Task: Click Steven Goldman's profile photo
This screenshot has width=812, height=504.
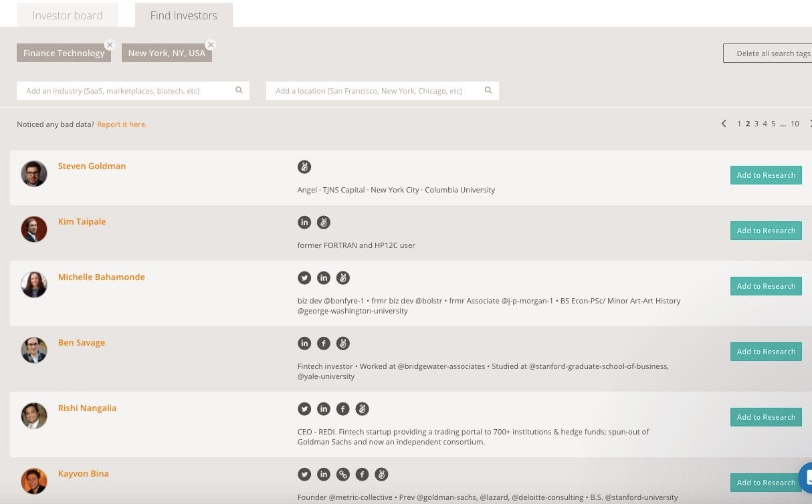Action: click(x=34, y=174)
